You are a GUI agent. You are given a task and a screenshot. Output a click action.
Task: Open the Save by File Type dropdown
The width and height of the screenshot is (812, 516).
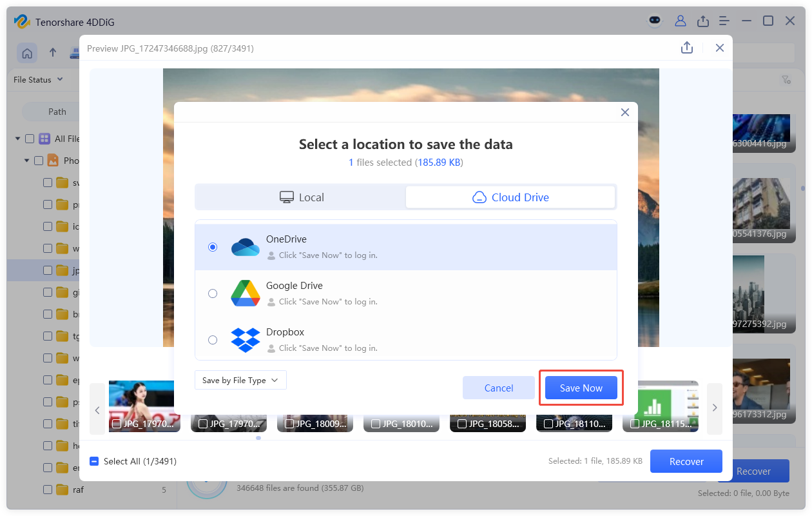240,380
